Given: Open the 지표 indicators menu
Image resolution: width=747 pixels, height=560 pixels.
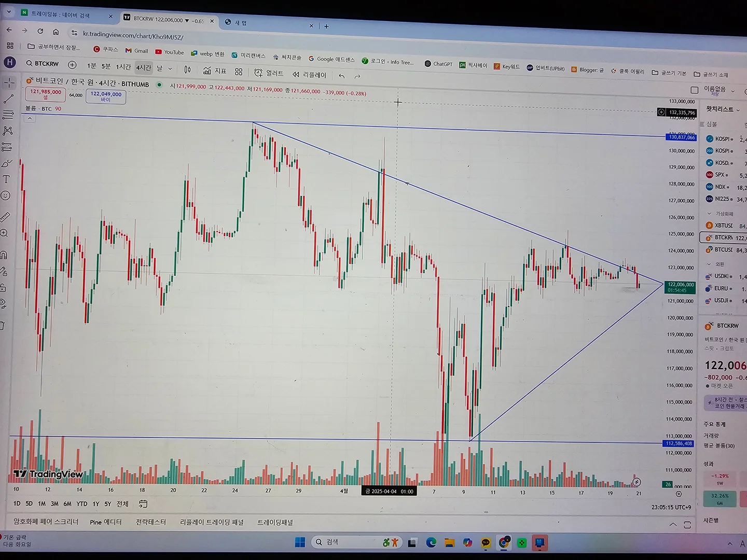Looking at the screenshot, I should pos(215,71).
